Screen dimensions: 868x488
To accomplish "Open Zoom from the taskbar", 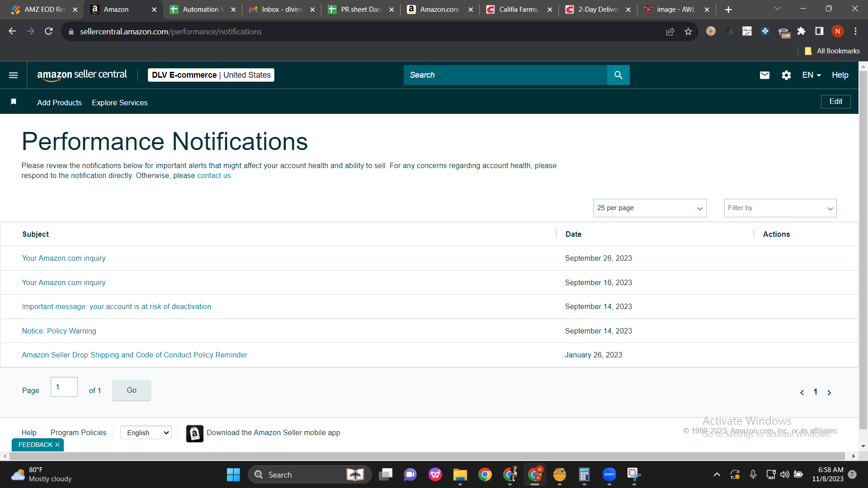I will point(609,474).
